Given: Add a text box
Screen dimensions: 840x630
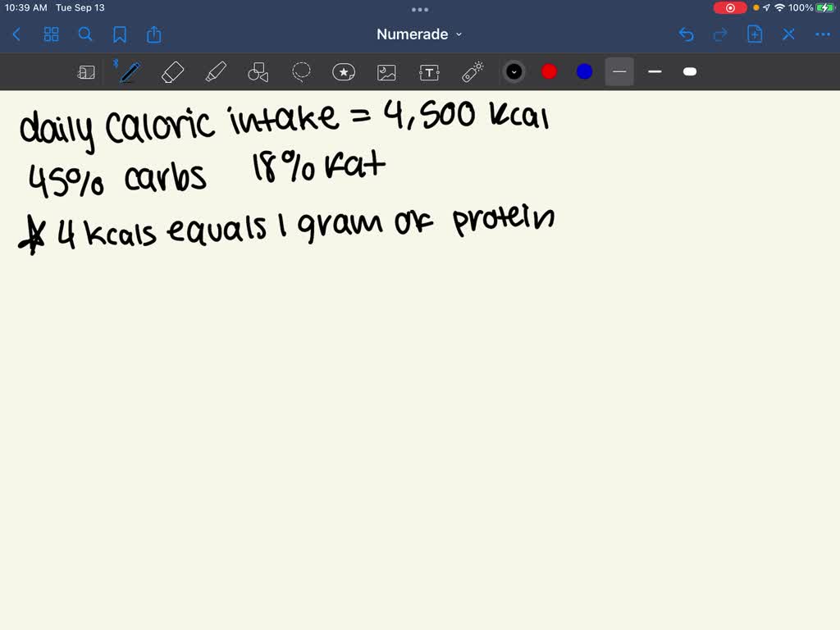Looking at the screenshot, I should click(x=429, y=72).
